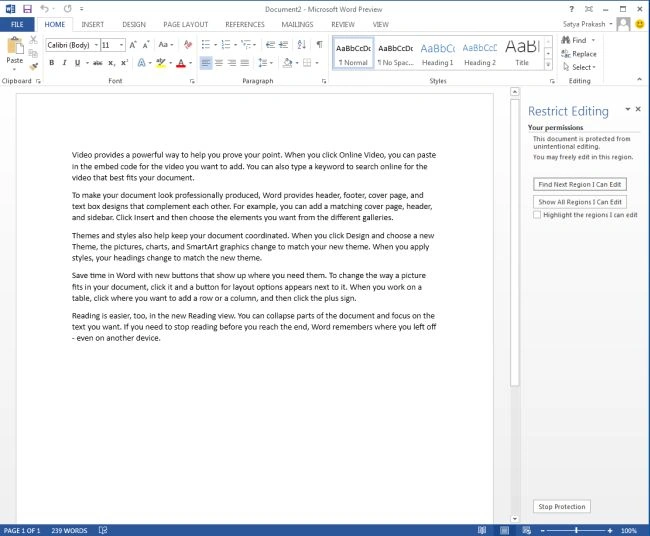The height and width of the screenshot is (536, 650).
Task: Center align the paragraph
Action: tap(219, 63)
